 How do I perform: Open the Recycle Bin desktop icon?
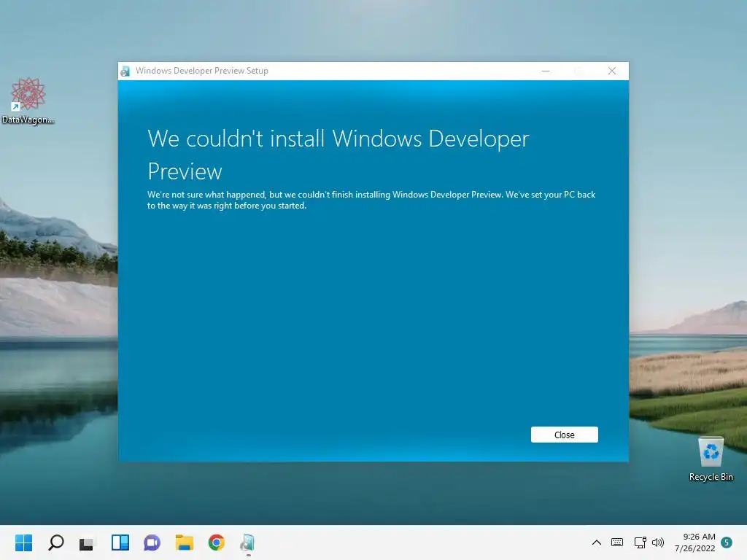(x=711, y=459)
